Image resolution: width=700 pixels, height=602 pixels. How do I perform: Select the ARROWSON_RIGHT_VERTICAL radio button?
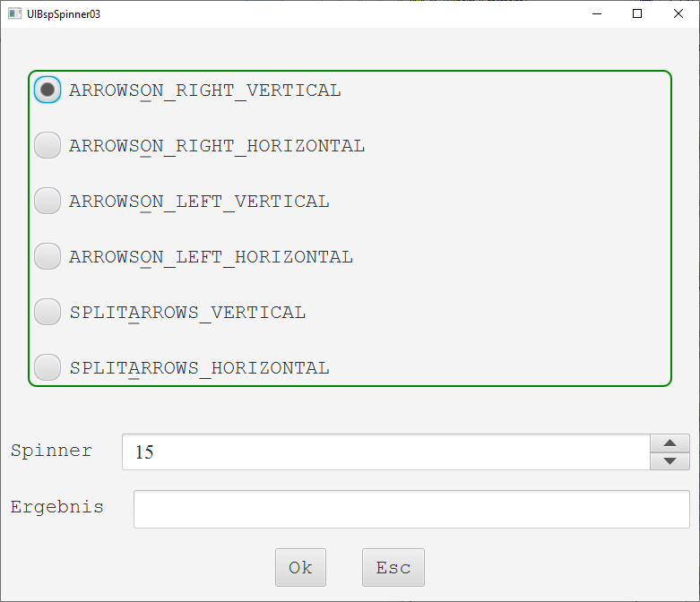48,90
